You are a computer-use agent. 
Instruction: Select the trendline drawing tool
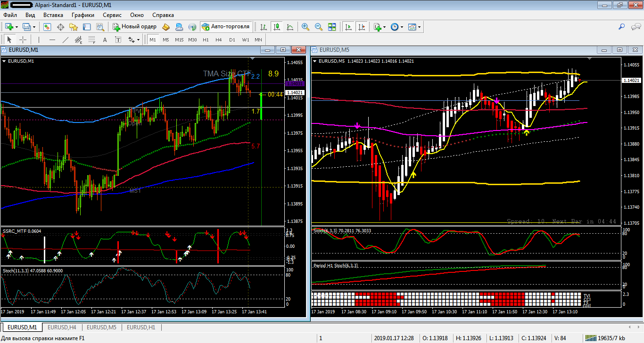[66, 40]
